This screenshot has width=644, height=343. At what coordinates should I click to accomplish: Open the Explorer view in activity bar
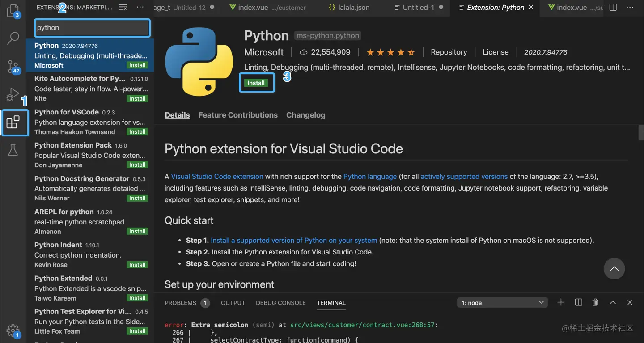coord(13,10)
